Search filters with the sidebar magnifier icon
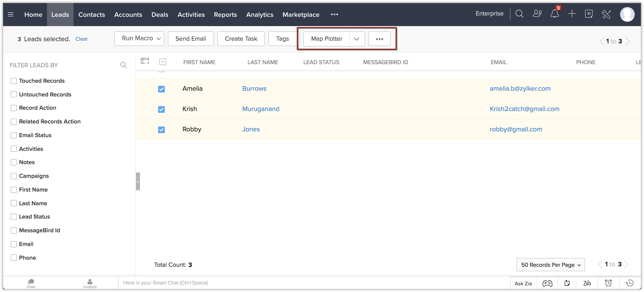The image size is (644, 292). coord(124,65)
